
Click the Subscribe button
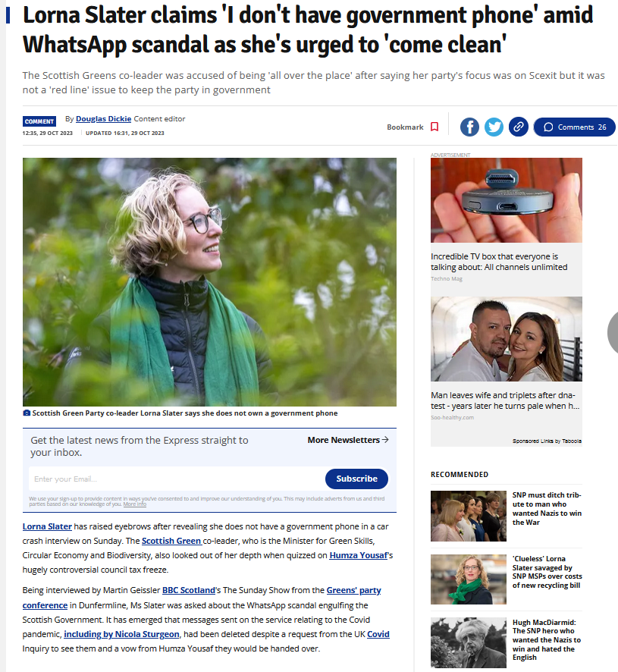tap(356, 479)
